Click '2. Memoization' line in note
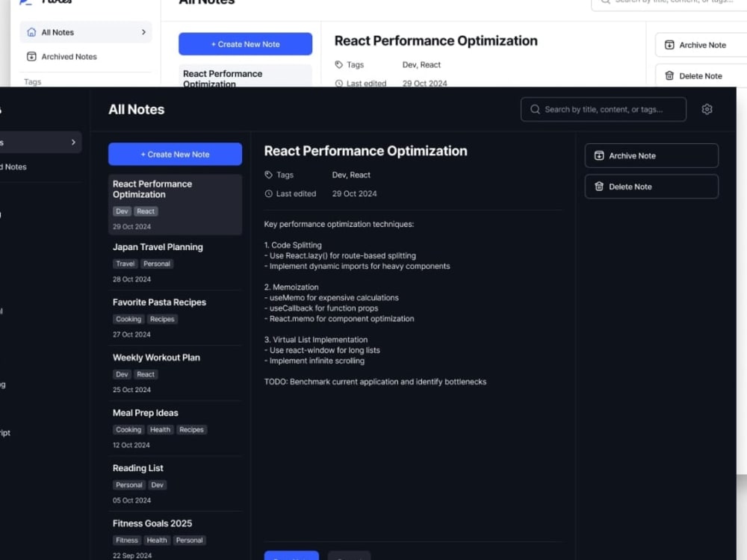 [x=291, y=287]
